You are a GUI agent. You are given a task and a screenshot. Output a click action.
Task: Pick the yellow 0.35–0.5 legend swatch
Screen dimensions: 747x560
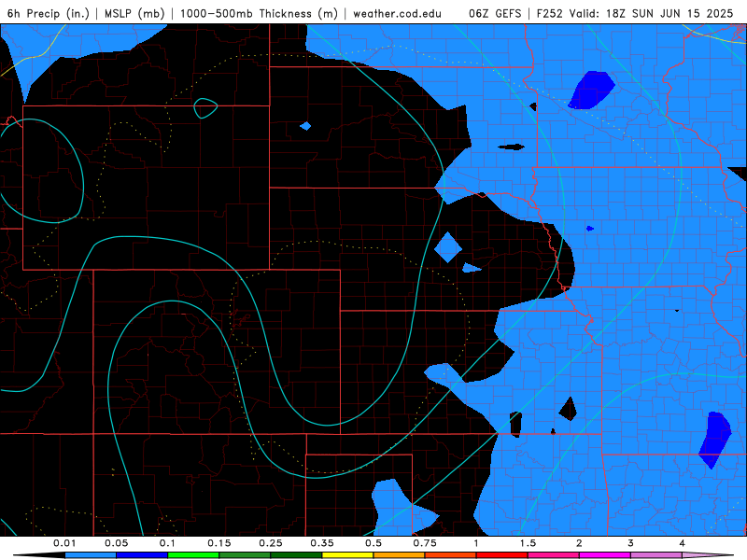347,555
